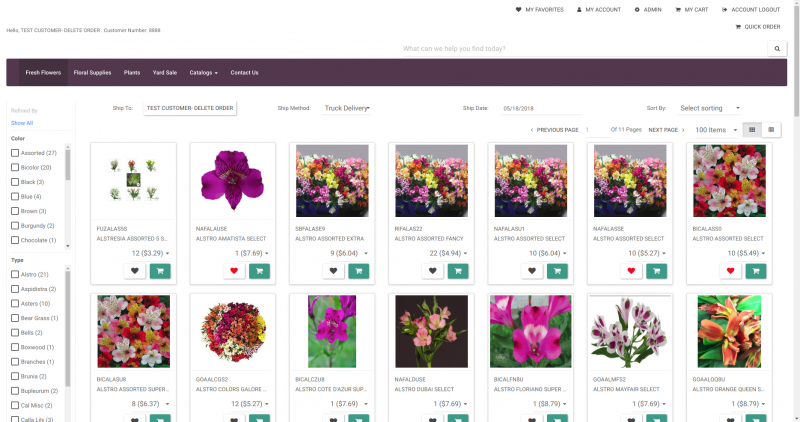Open the ALSTRO DUBAI SELECT thumbnail
Image resolution: width=800 pixels, height=422 pixels.
(x=432, y=331)
